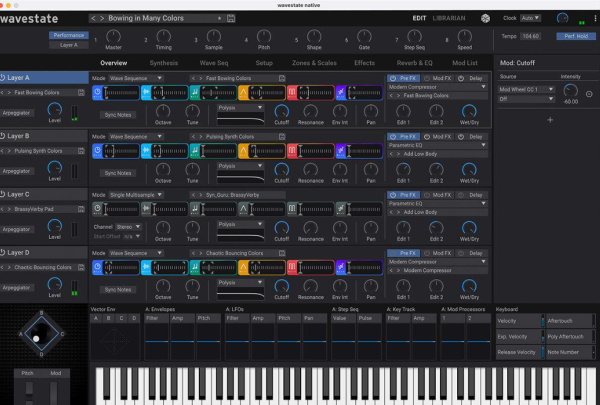Toggle Layer C power on or off
The width and height of the screenshot is (600, 405).
2,193
